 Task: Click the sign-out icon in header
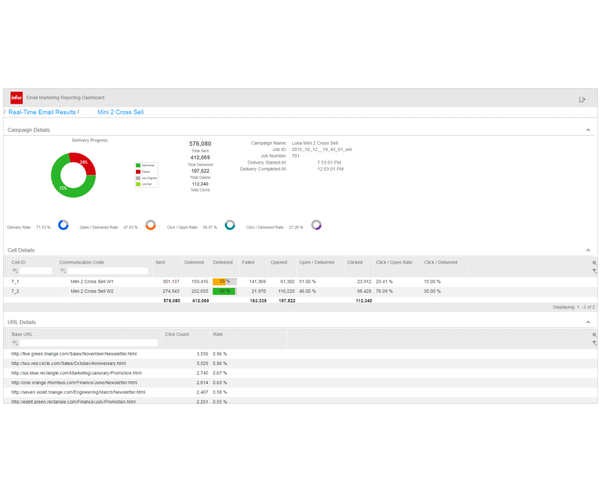click(582, 100)
